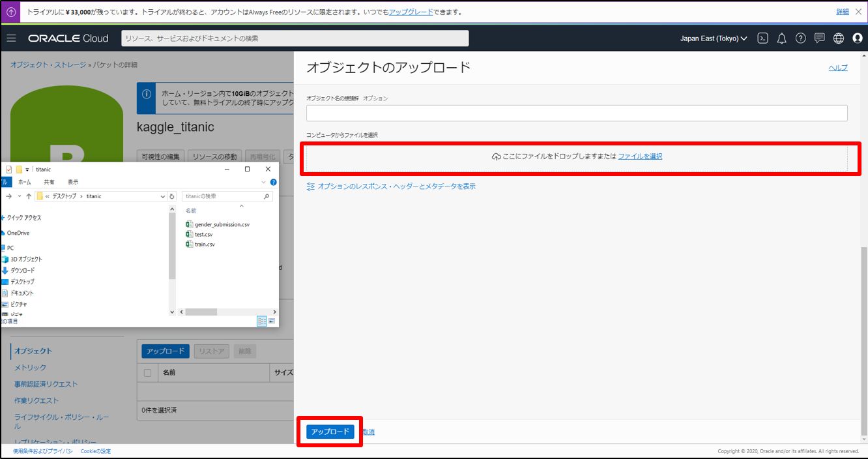Click the Explorer refresh icon
The image size is (868, 459).
[172, 196]
